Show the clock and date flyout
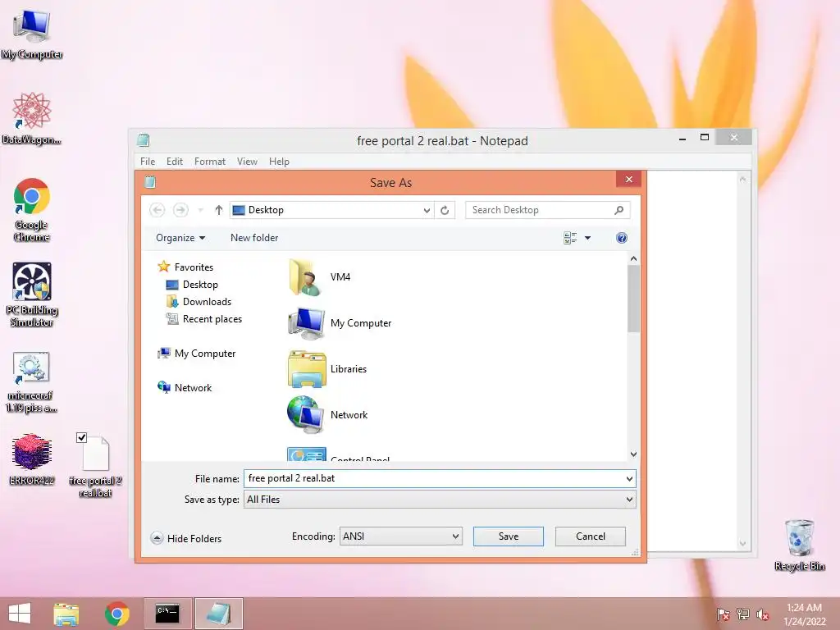 tap(804, 614)
